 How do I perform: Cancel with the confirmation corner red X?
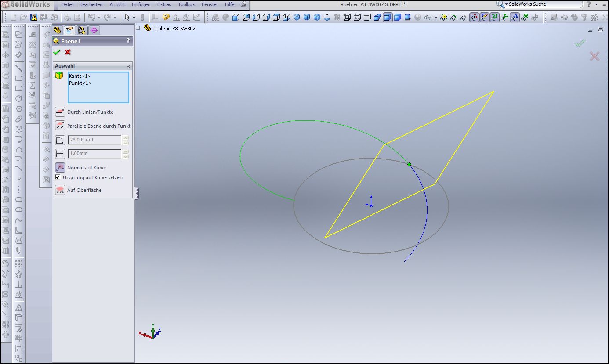point(594,56)
